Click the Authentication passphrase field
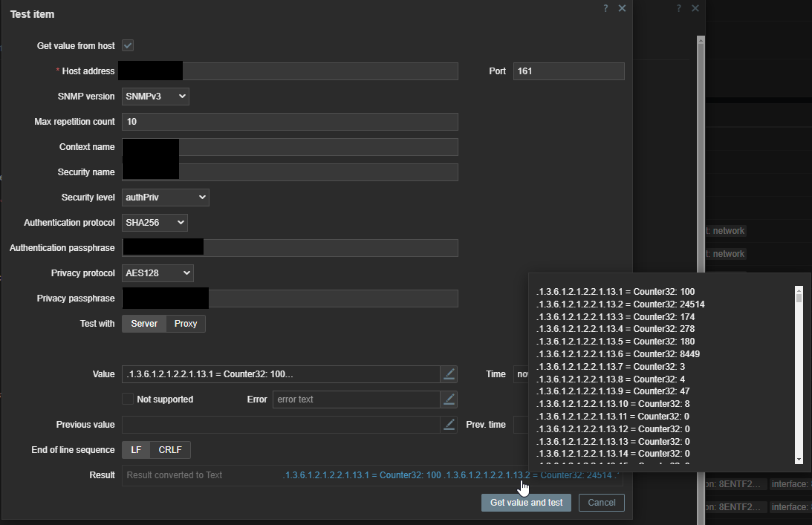The width and height of the screenshot is (812, 525). pos(290,248)
